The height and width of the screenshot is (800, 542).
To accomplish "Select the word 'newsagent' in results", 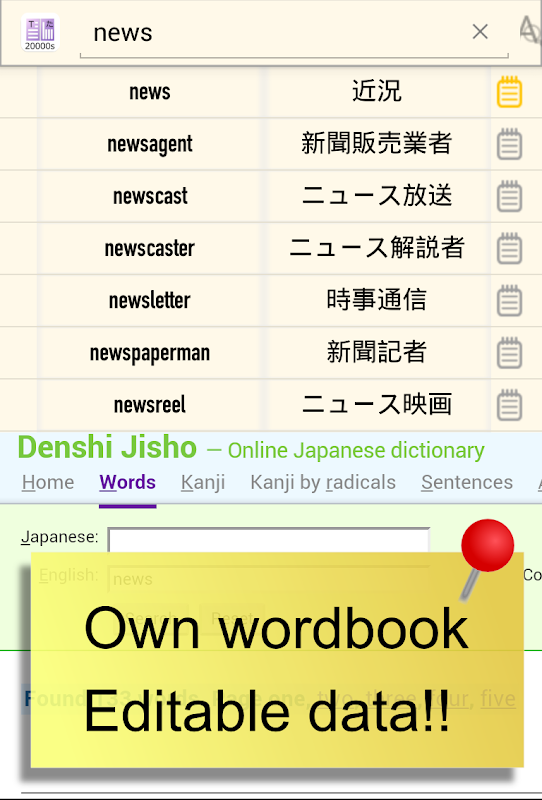I will [x=150, y=144].
